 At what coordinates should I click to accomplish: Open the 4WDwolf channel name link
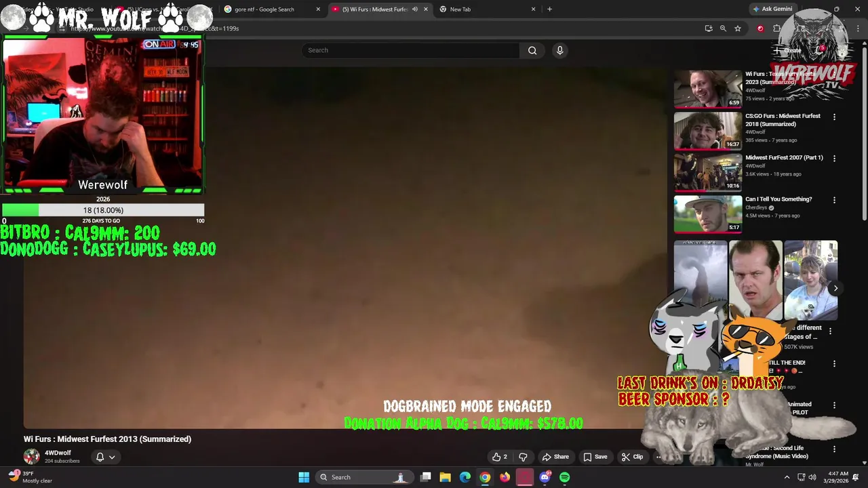[58, 453]
